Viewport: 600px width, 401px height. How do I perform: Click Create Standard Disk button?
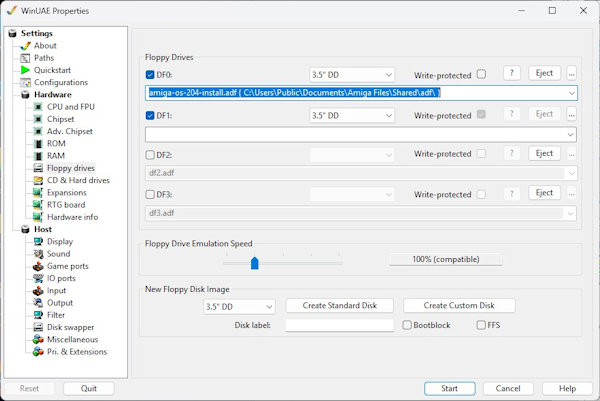click(x=341, y=306)
